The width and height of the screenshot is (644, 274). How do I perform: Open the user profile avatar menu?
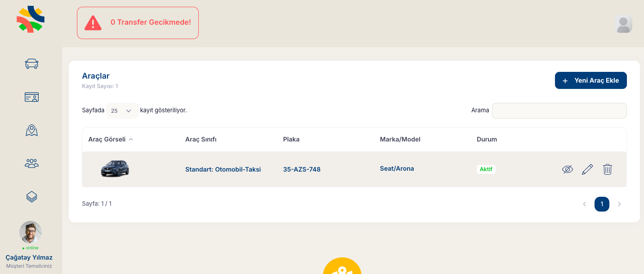(x=623, y=24)
